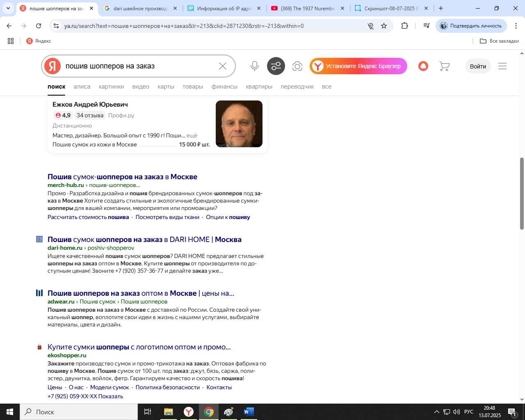Click 'Посмотреть виды ткани' sitelink
Screen dimensions: 525x420
(167, 217)
